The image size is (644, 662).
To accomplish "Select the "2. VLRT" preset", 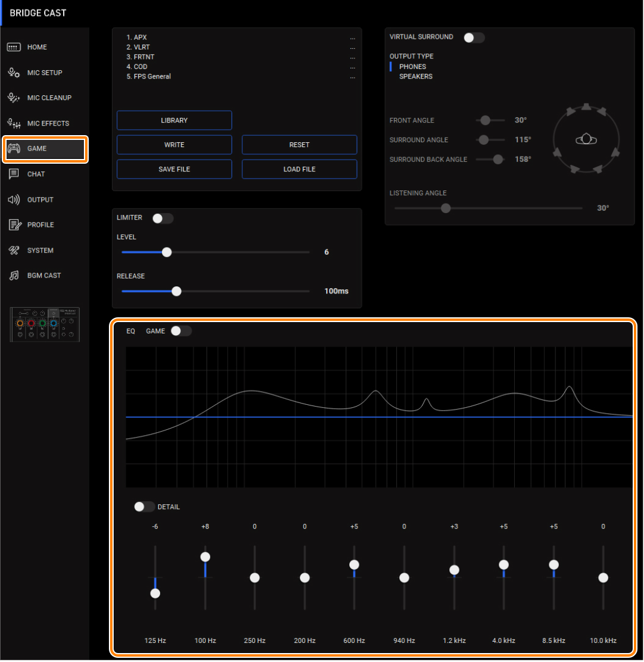I will (x=138, y=47).
